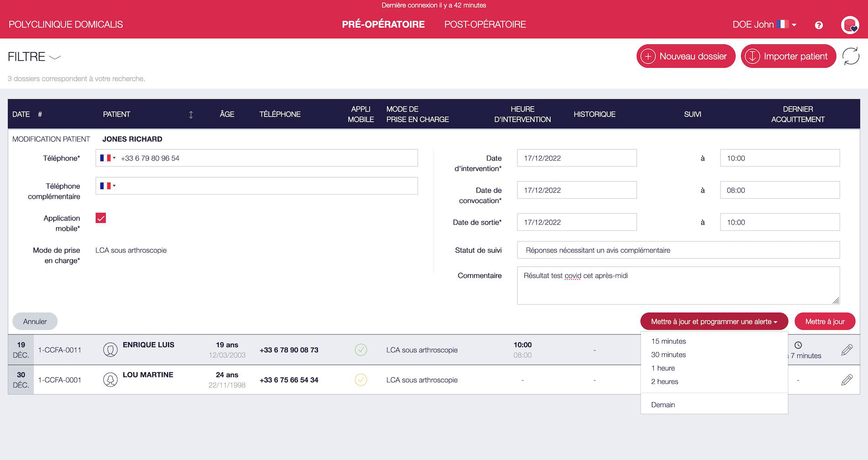Open the help question mark icon
This screenshot has height=460, width=868.
coord(819,25)
